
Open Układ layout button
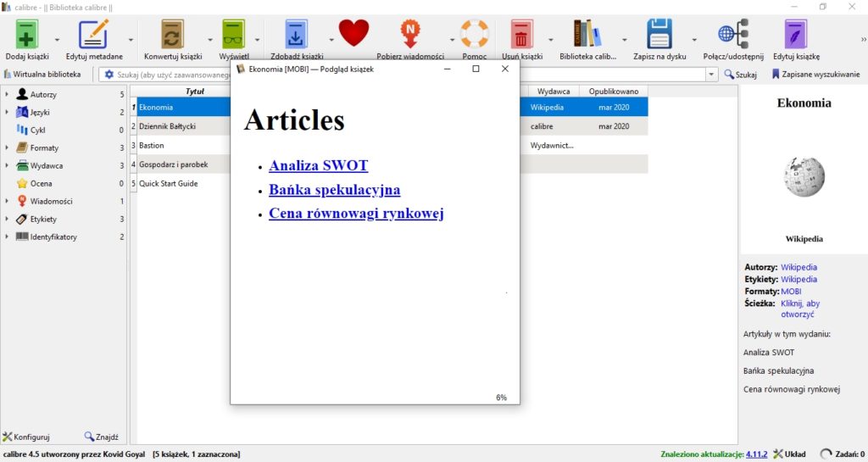click(789, 454)
